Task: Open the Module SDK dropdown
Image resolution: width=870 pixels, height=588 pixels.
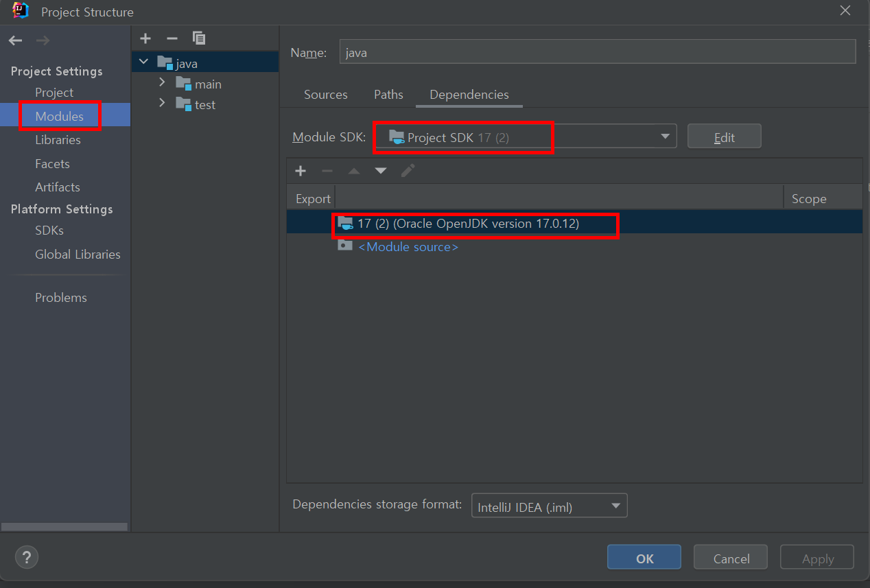Action: 526,137
